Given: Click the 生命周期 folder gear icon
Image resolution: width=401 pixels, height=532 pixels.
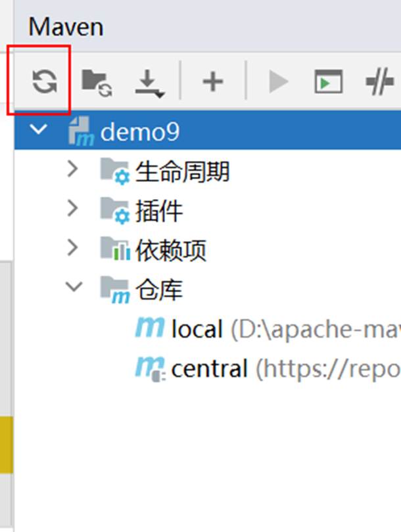Looking at the screenshot, I should point(115,171).
